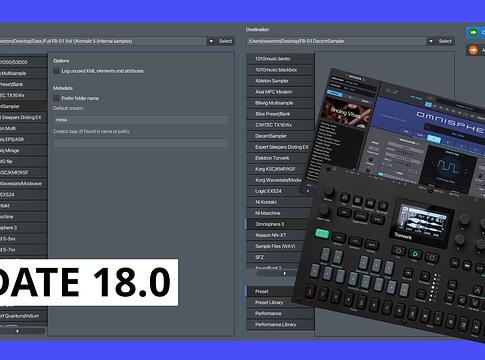
Task: Select Bliss Preset/Bank in destination list
Action: (x=280, y=114)
